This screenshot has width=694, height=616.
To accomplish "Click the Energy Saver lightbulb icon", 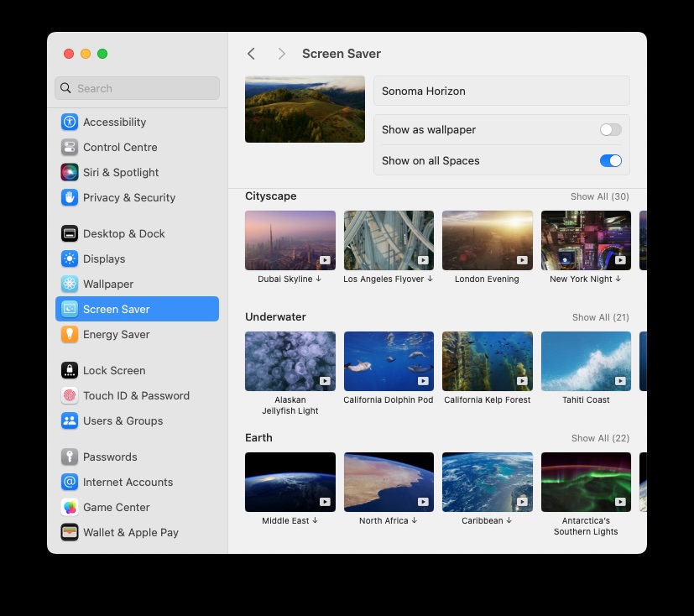I will coord(70,334).
